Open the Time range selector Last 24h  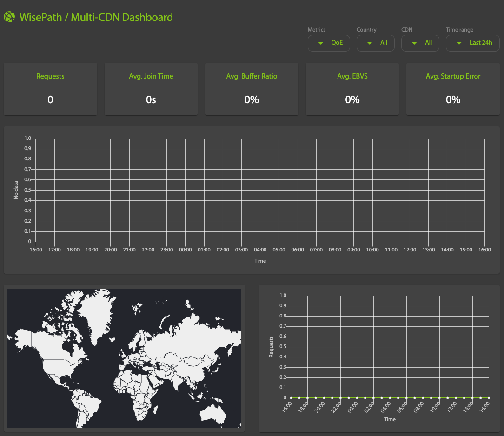click(x=473, y=43)
